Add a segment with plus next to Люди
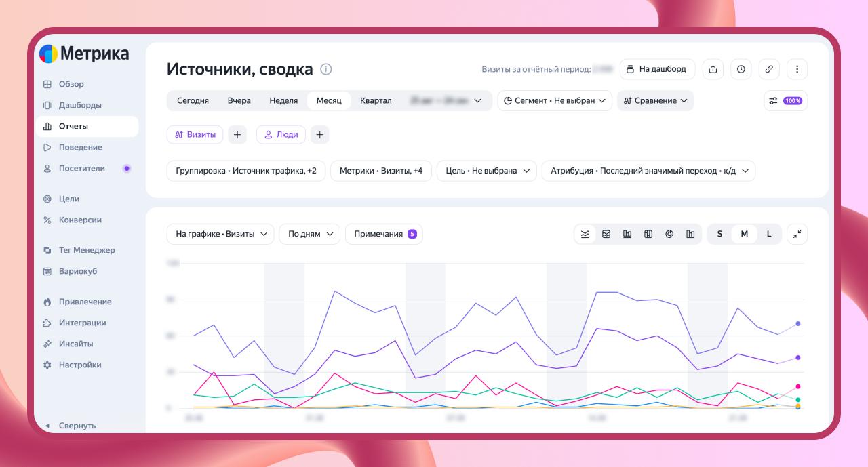 click(x=320, y=135)
